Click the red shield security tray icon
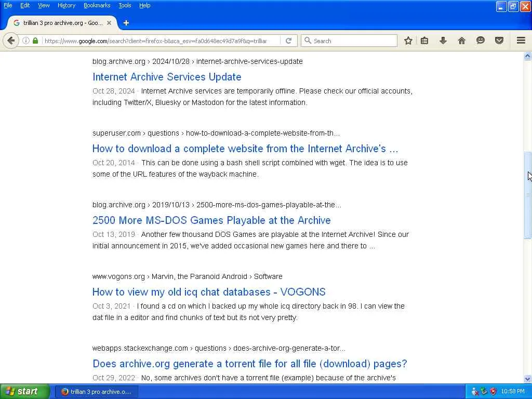This screenshot has height=399, width=532. click(494, 392)
